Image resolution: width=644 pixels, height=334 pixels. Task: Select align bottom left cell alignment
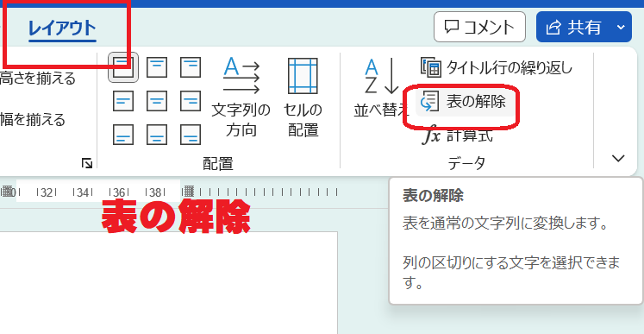point(123,135)
